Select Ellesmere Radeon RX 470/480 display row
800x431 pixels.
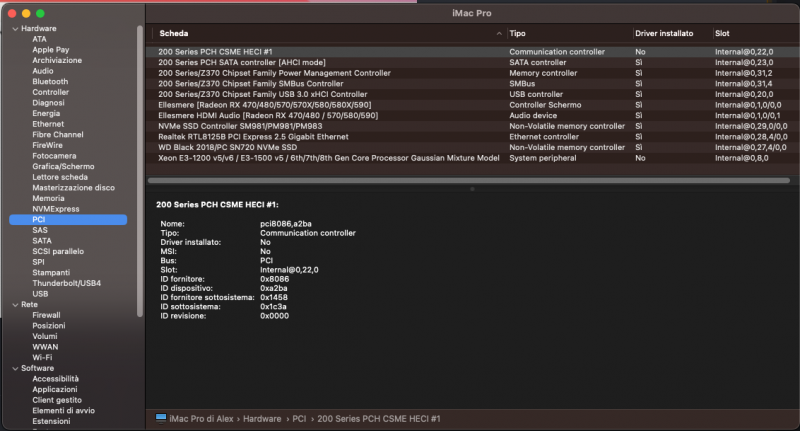point(472,105)
